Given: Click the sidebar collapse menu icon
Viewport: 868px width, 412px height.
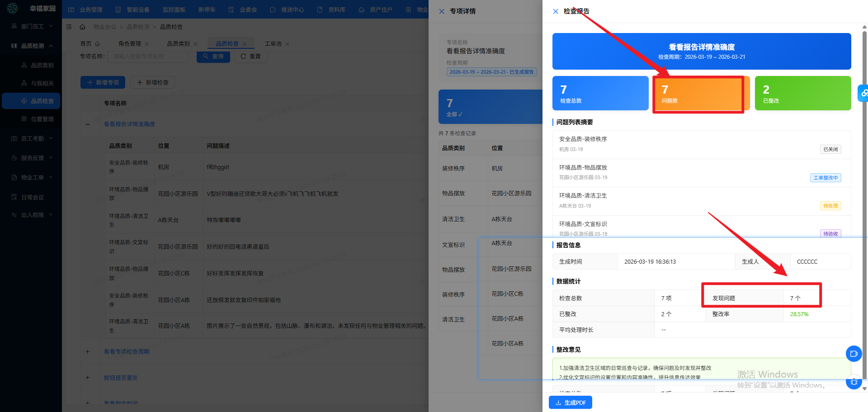Looking at the screenshot, I should coord(69,27).
